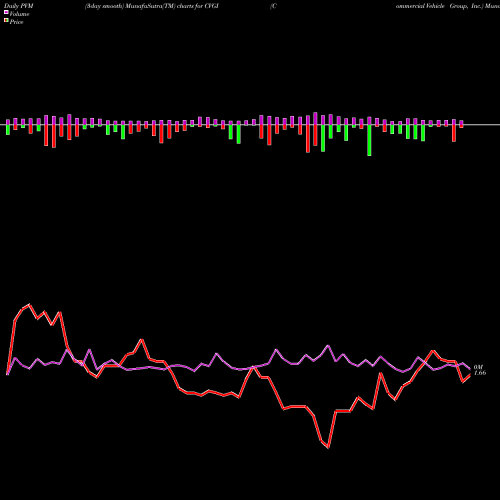
Task: Click the tallest green volume bar
Action: point(369,140)
